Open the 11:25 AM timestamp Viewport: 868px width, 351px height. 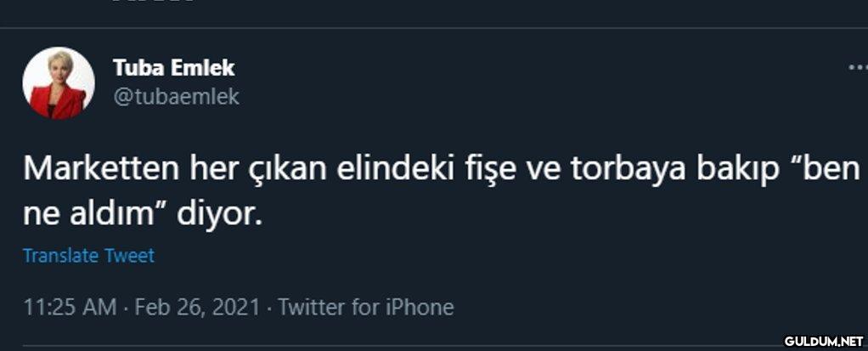point(70,306)
